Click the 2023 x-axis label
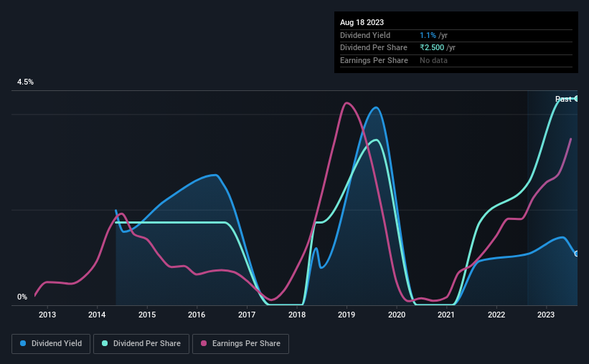The height and width of the screenshot is (364, 589). [546, 315]
